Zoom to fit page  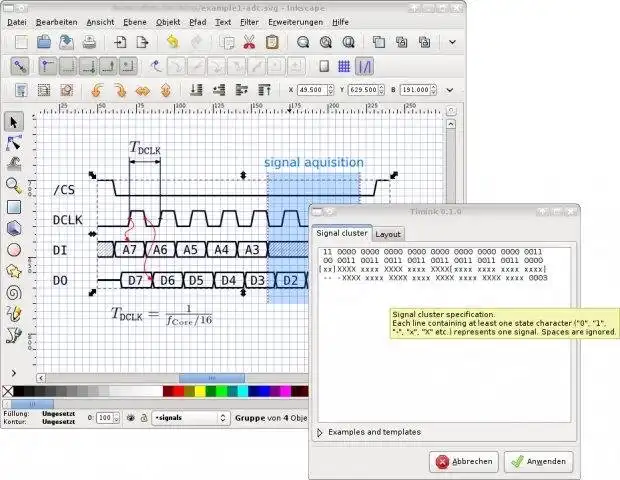click(x=348, y=42)
